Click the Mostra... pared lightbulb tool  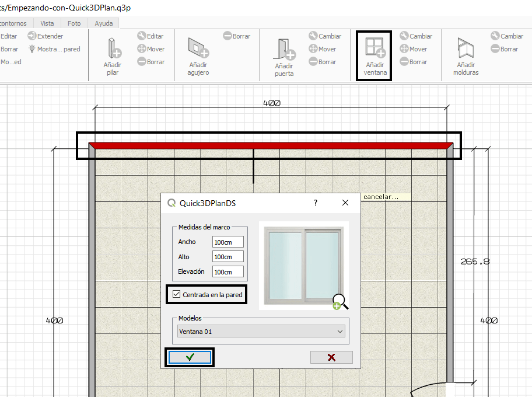click(x=55, y=49)
